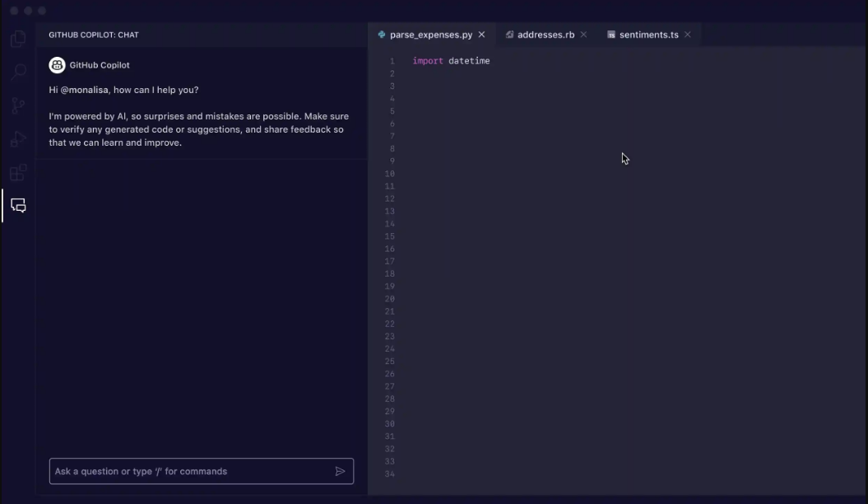The image size is (868, 504).
Task: Focus the 'Ask a question' chat input
Action: [x=202, y=471]
